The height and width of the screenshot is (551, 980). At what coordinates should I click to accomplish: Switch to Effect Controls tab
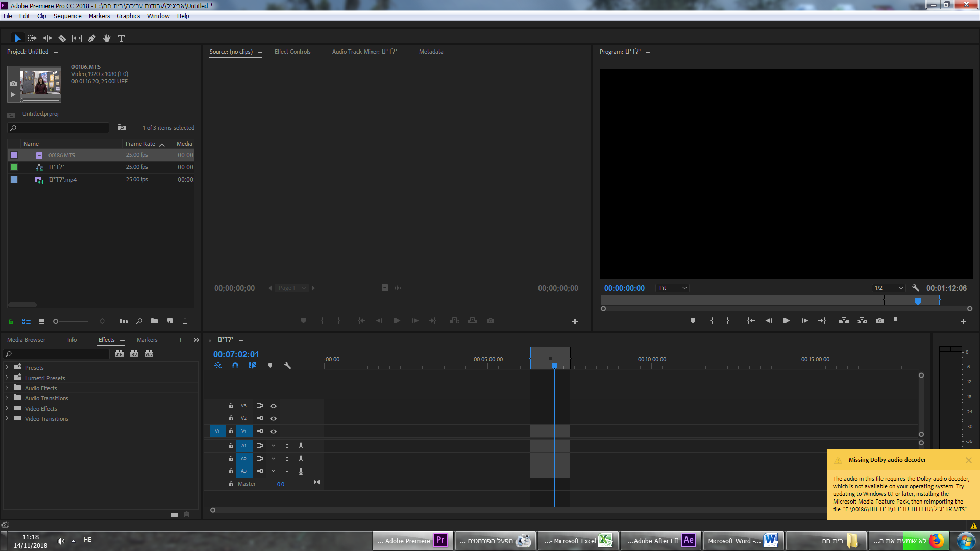point(292,52)
